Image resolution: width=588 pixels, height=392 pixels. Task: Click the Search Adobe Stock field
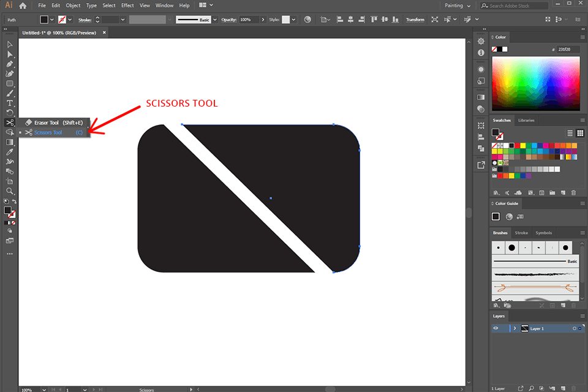click(514, 5)
